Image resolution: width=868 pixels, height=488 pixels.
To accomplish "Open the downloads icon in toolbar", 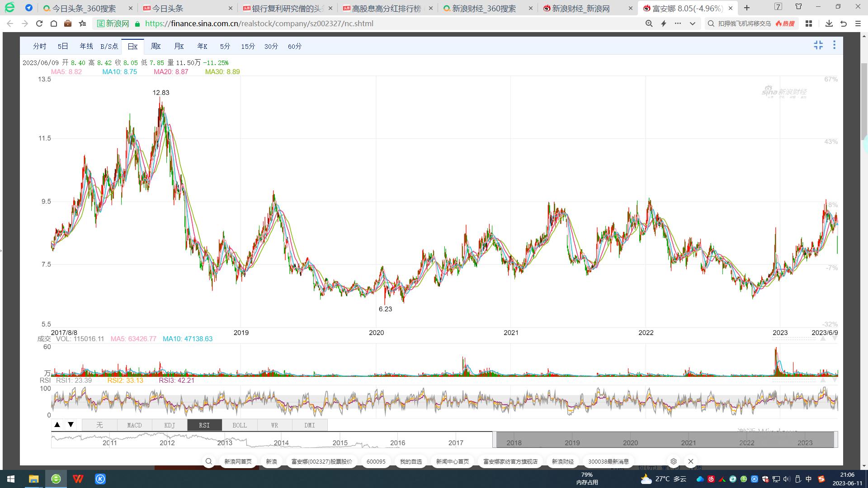I will [x=829, y=23].
